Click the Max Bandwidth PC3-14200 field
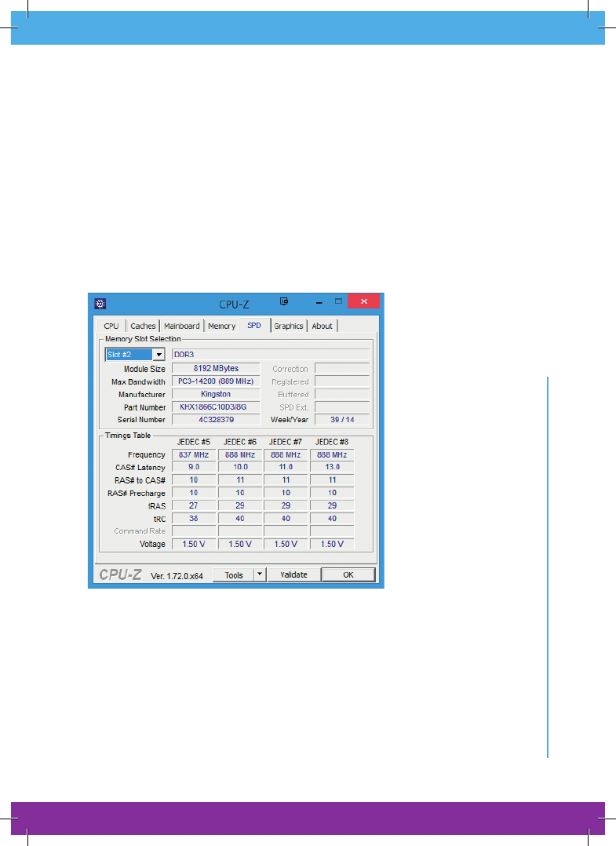Screen dimensions: 616x846 [216, 381]
